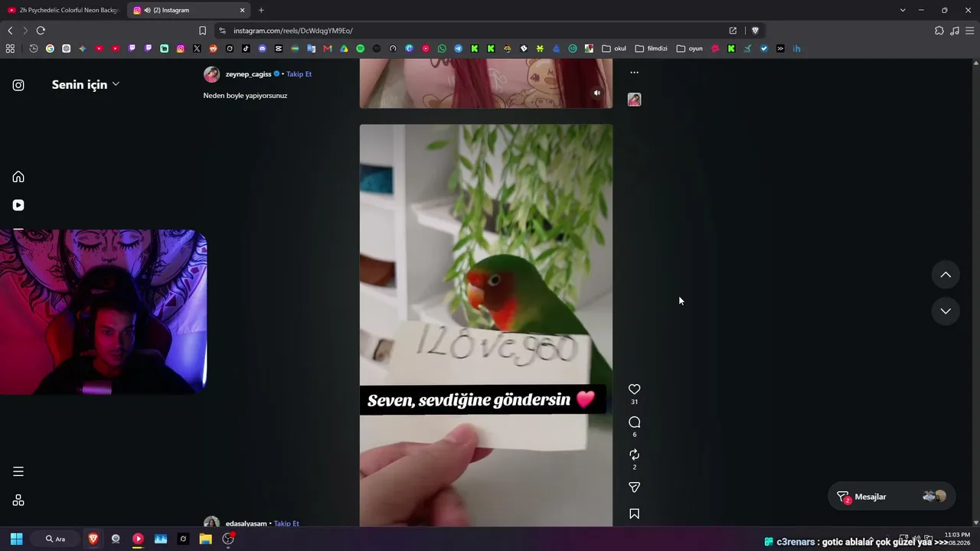Open the Google Drive bookmark
This screenshot has width=980, height=551.
pos(344,48)
